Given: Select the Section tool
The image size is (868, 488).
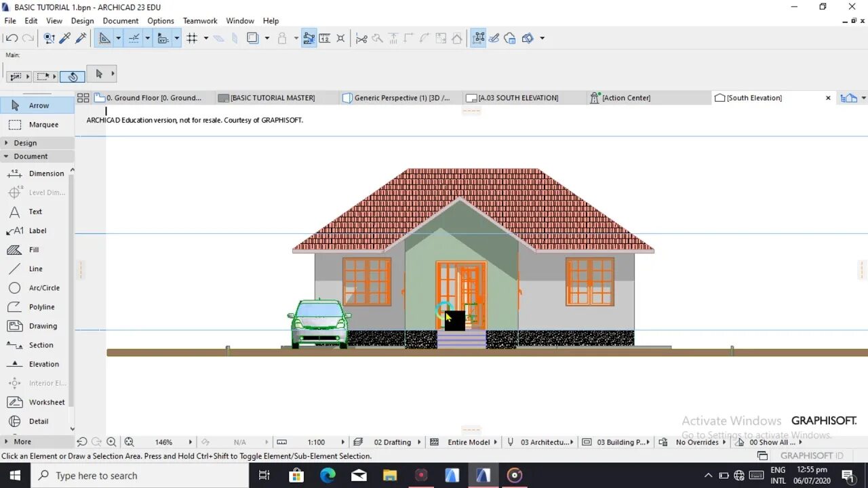Looking at the screenshot, I should coord(35,345).
